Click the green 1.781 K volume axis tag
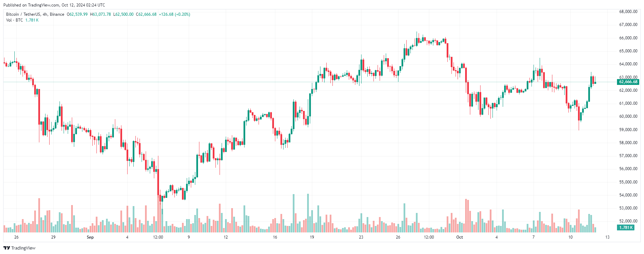644x254 pixels. coord(626,228)
